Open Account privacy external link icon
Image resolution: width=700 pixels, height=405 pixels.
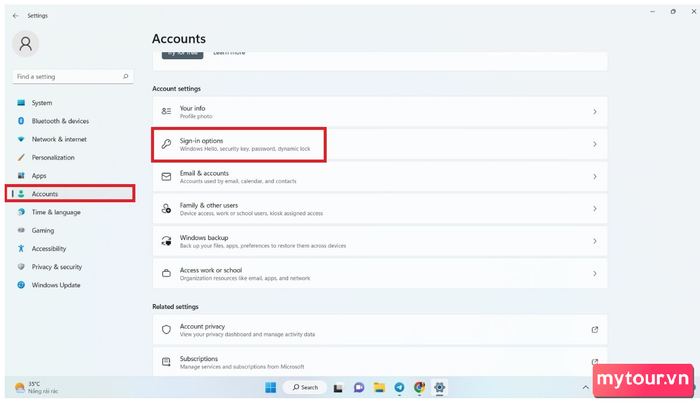coord(595,330)
